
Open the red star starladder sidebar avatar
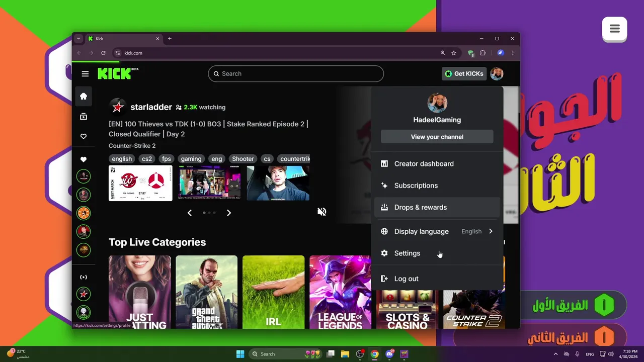coord(84,294)
